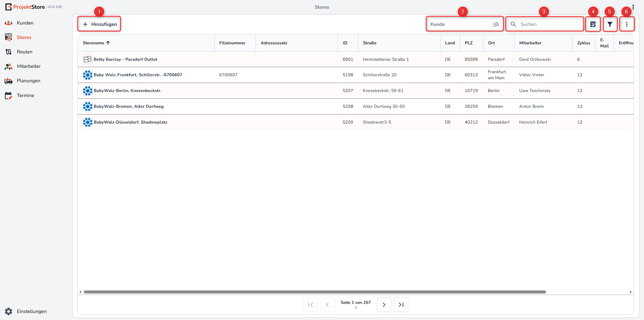644x320 pixels.
Task: Open Einstellungen settings at bottom of sidebar
Action: pos(25,311)
